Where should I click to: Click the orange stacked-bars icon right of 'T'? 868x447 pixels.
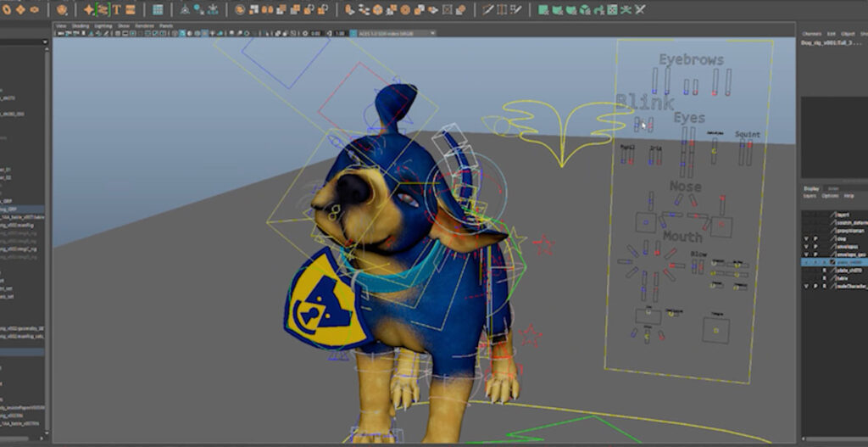tap(131, 9)
